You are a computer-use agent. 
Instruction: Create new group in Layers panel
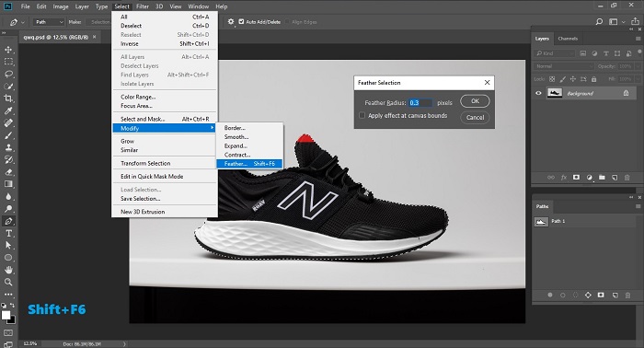click(602, 178)
